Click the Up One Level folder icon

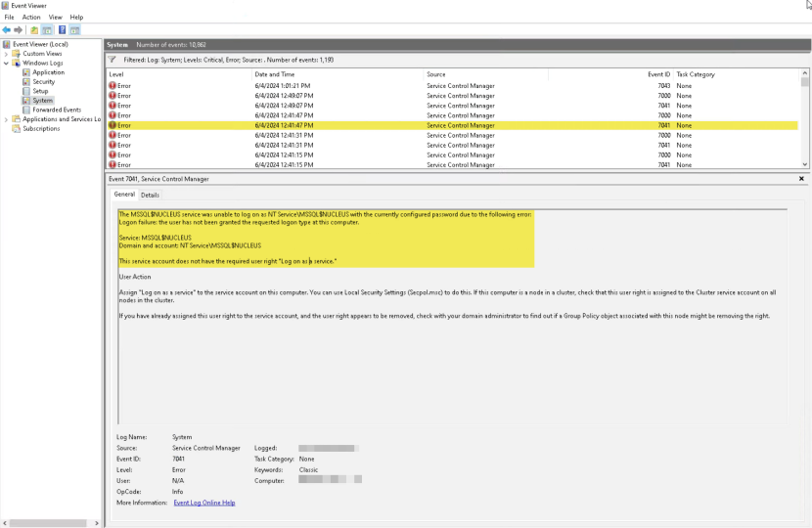click(x=34, y=30)
